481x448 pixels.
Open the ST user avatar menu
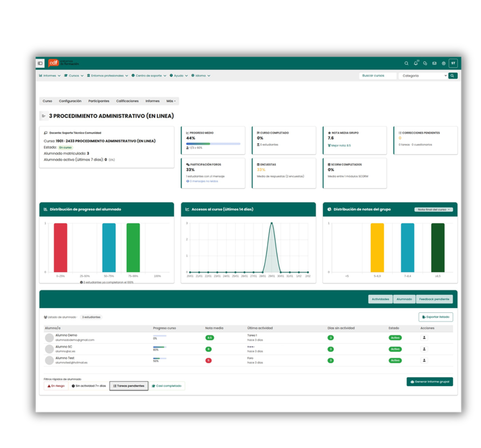tap(453, 63)
